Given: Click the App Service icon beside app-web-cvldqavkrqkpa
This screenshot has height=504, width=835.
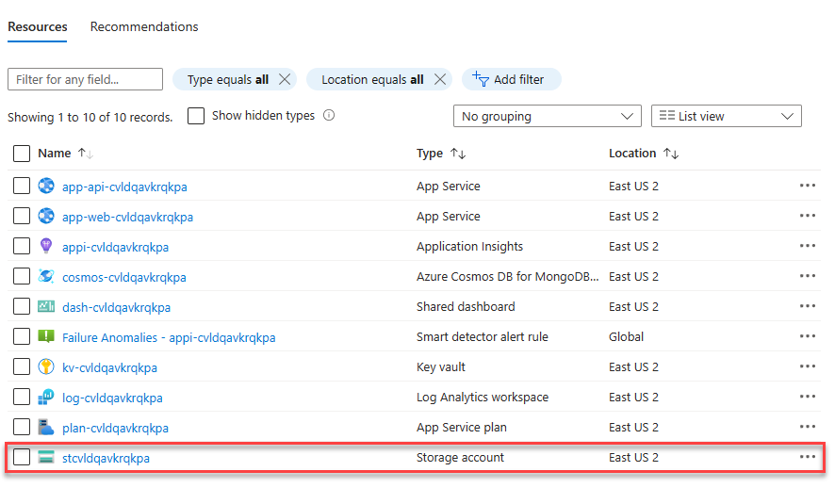Looking at the screenshot, I should (46, 216).
